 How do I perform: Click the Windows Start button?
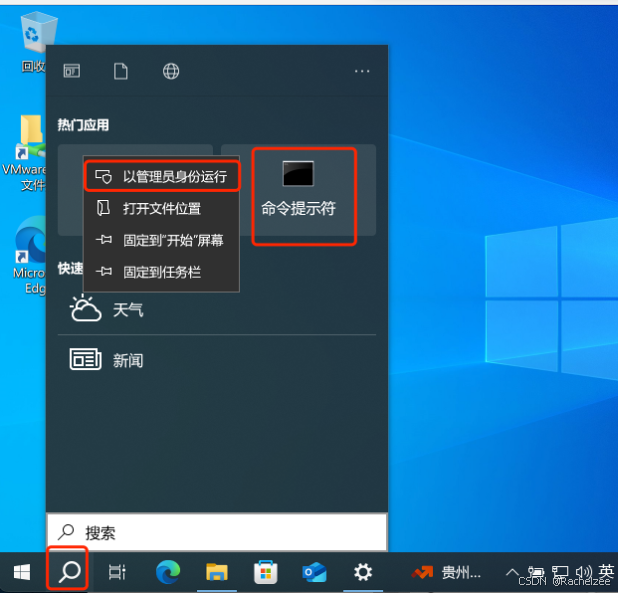22,572
